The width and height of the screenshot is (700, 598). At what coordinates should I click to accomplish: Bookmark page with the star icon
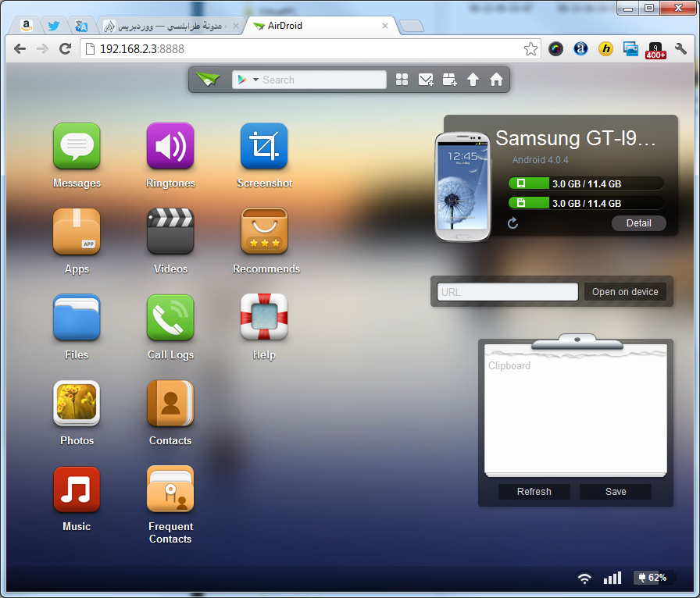click(530, 48)
